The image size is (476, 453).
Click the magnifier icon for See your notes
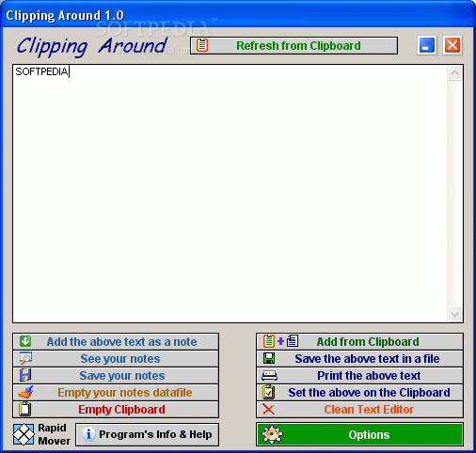tap(25, 358)
